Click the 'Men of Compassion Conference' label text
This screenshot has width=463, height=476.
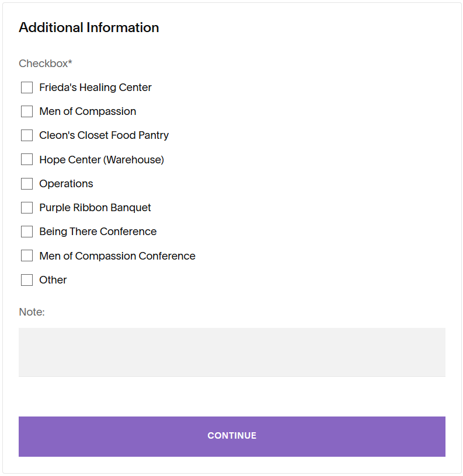click(117, 256)
